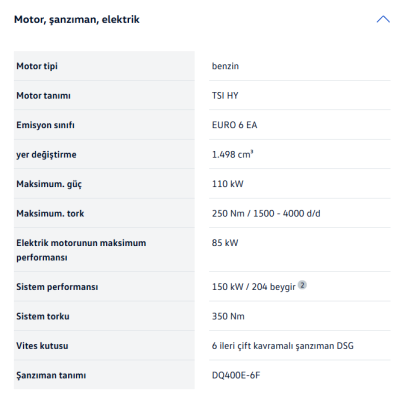The image size is (405, 400).
Task: Select Elektrik motorunun maksimum performansı label
Action: [81, 250]
